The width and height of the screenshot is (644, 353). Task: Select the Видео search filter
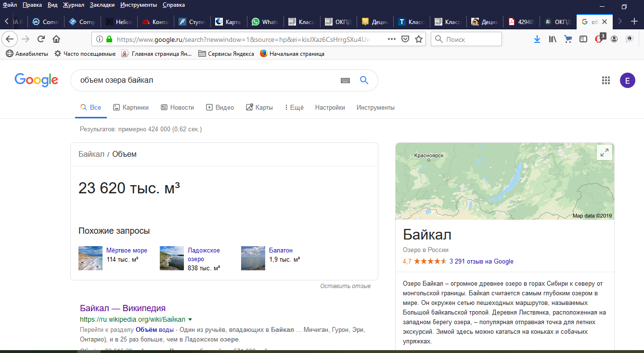point(220,107)
